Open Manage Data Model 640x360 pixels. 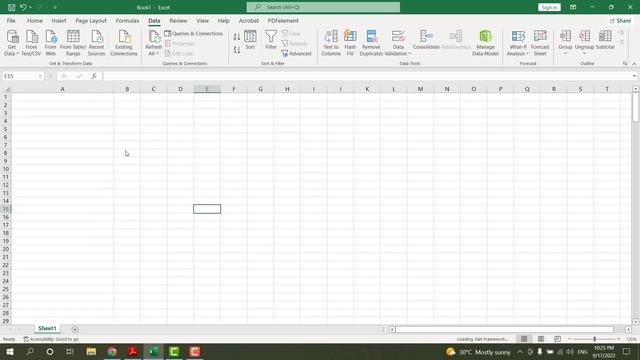tap(485, 42)
